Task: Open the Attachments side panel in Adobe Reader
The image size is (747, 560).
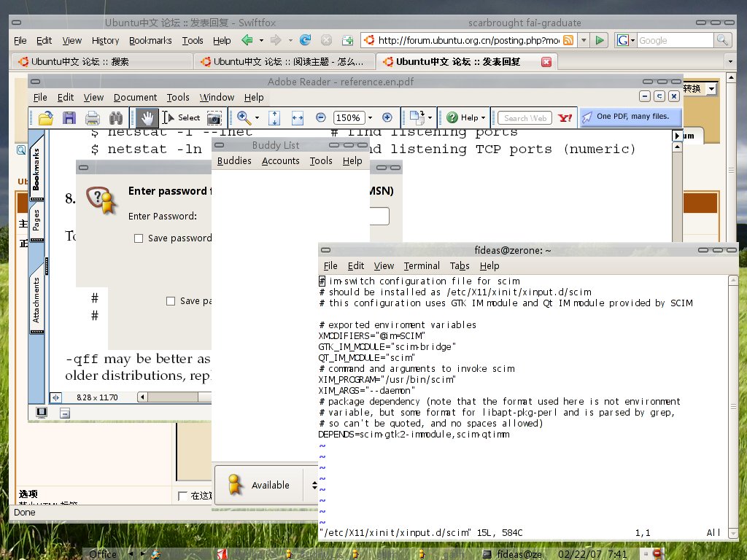Action: pos(36,301)
